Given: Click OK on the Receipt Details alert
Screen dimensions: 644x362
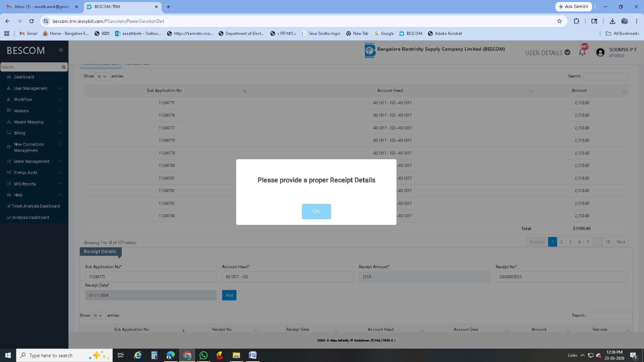Looking at the screenshot, I should coord(316,212).
